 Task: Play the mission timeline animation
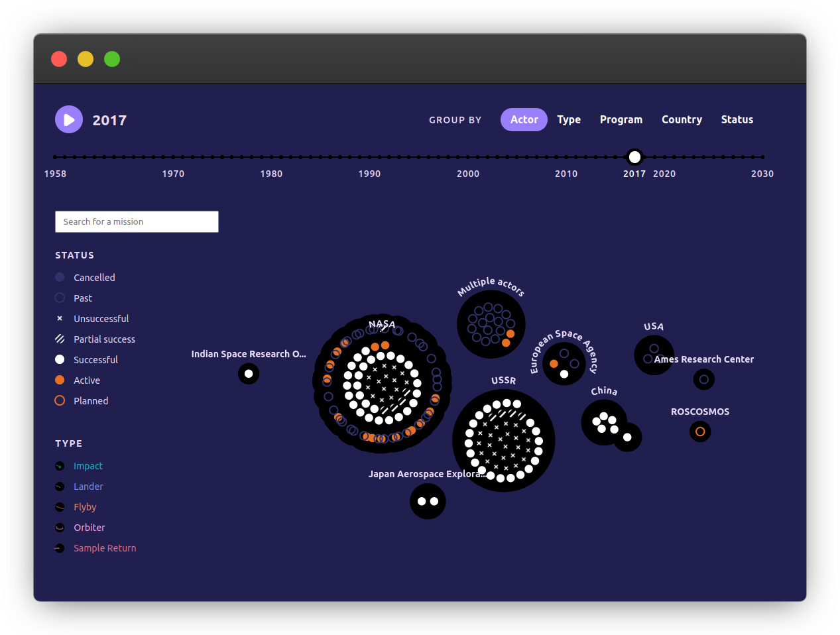(x=68, y=119)
